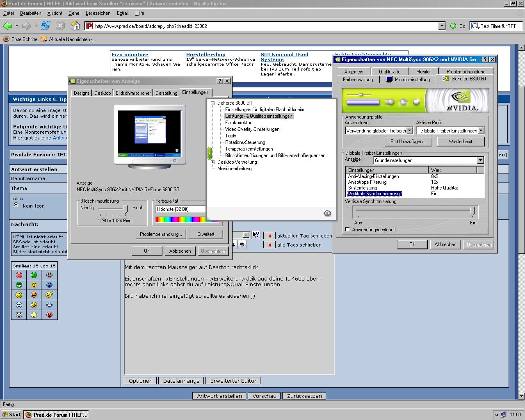Reload the page with the refresh icon
This screenshot has height=420, width=525.
click(45, 26)
